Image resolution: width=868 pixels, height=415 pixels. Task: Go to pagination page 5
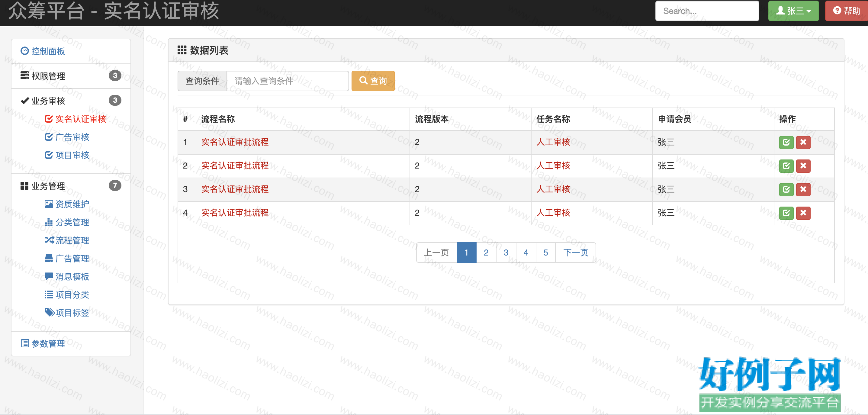(546, 252)
